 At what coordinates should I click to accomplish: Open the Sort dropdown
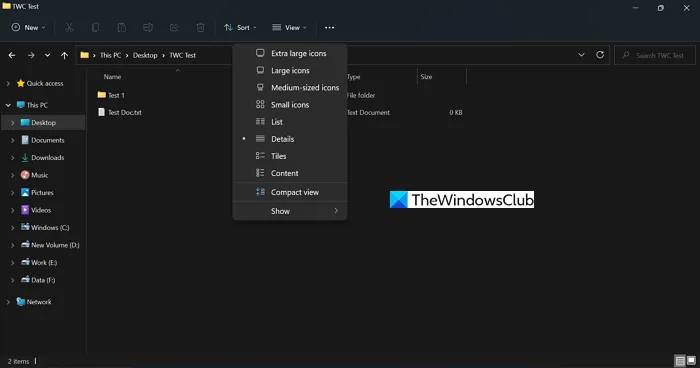coord(240,28)
